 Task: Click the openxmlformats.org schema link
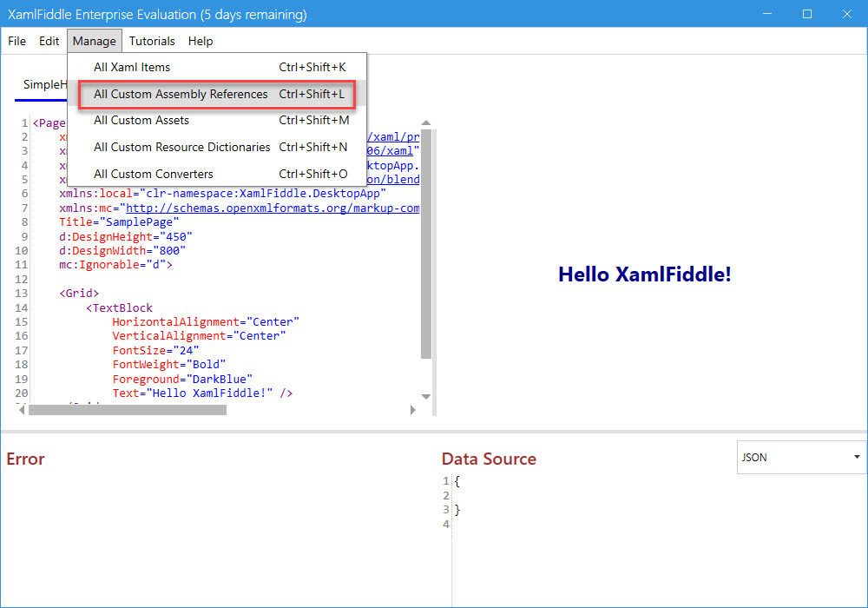pos(273,208)
